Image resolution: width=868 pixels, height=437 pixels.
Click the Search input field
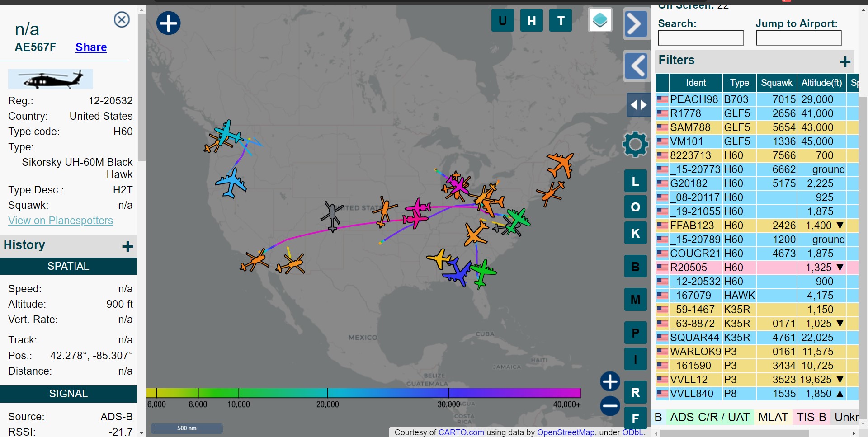tap(701, 38)
